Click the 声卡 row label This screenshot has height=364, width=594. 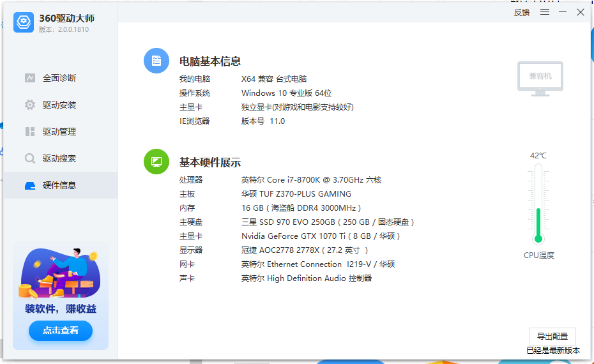click(x=187, y=278)
